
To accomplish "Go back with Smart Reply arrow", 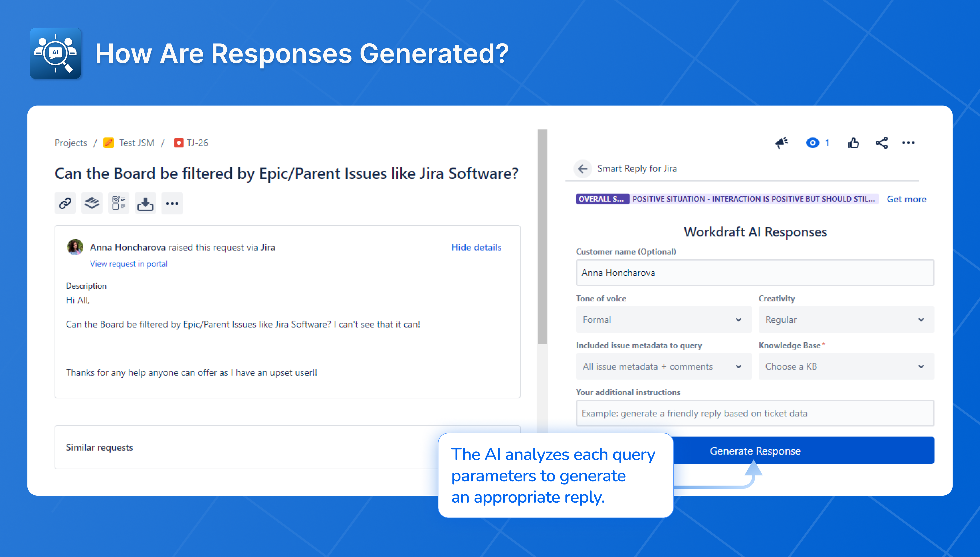I will tap(582, 169).
